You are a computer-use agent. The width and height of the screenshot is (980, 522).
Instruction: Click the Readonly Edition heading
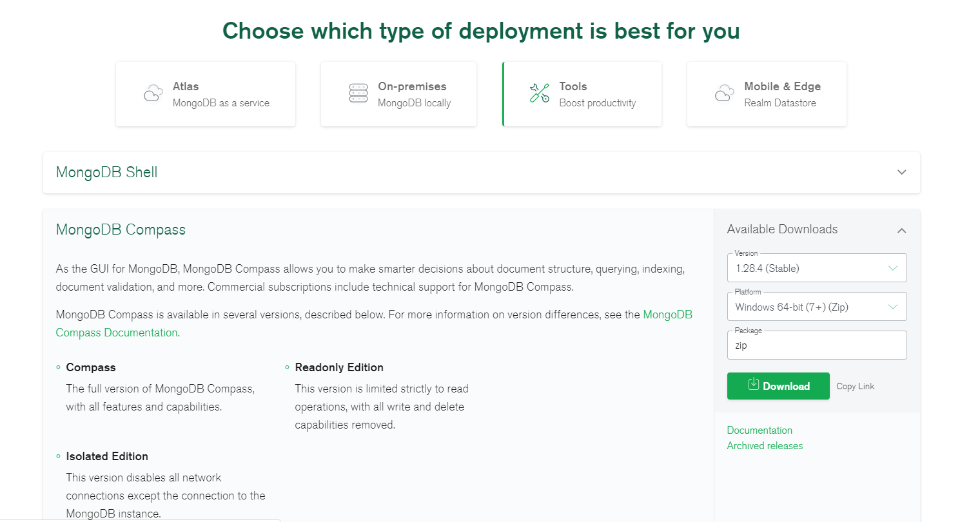click(339, 367)
